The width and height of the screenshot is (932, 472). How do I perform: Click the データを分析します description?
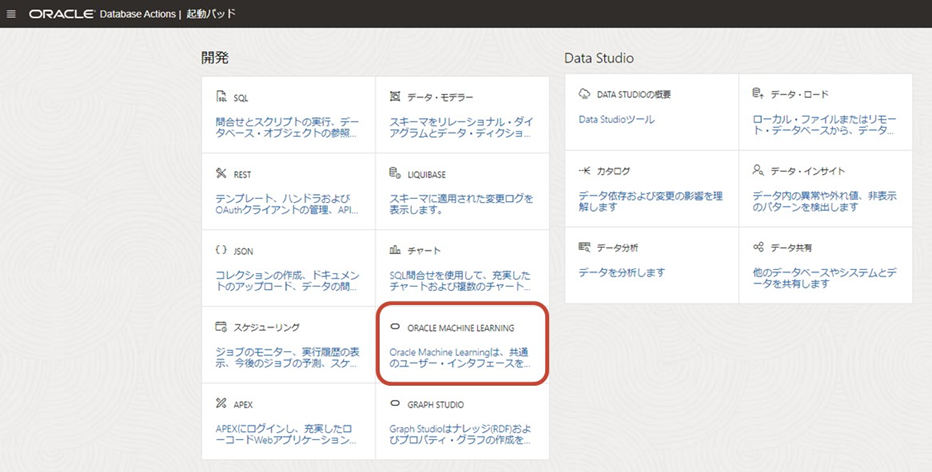coord(622,273)
